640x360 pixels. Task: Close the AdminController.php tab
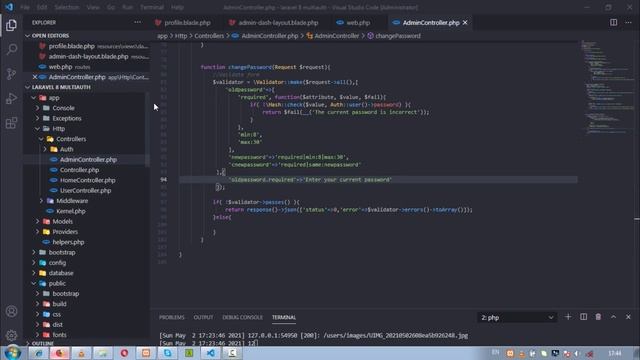pyautogui.click(x=465, y=22)
